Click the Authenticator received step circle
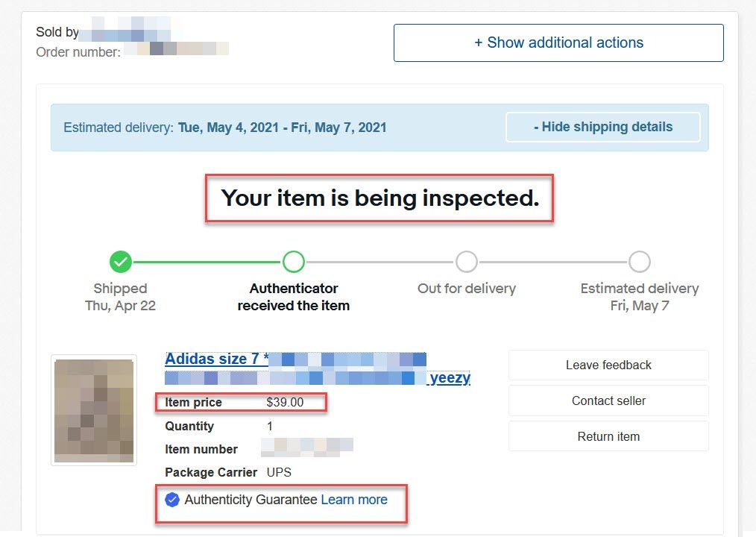Screen dimensions: 756x537 pyautogui.click(x=294, y=262)
